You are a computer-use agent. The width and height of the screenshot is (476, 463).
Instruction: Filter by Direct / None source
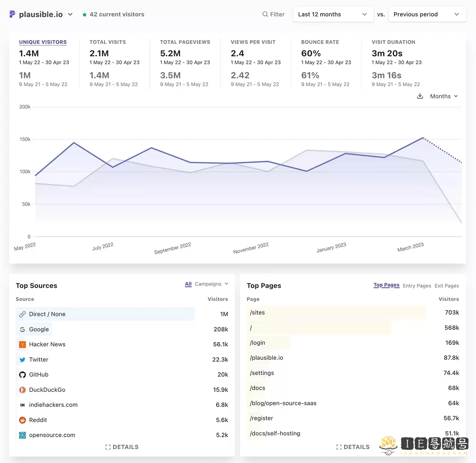47,314
